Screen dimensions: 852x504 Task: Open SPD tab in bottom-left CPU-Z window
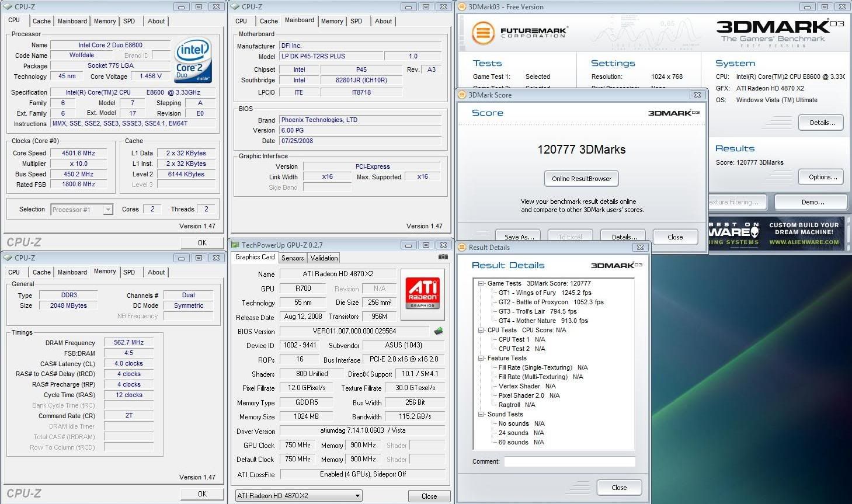pos(129,272)
